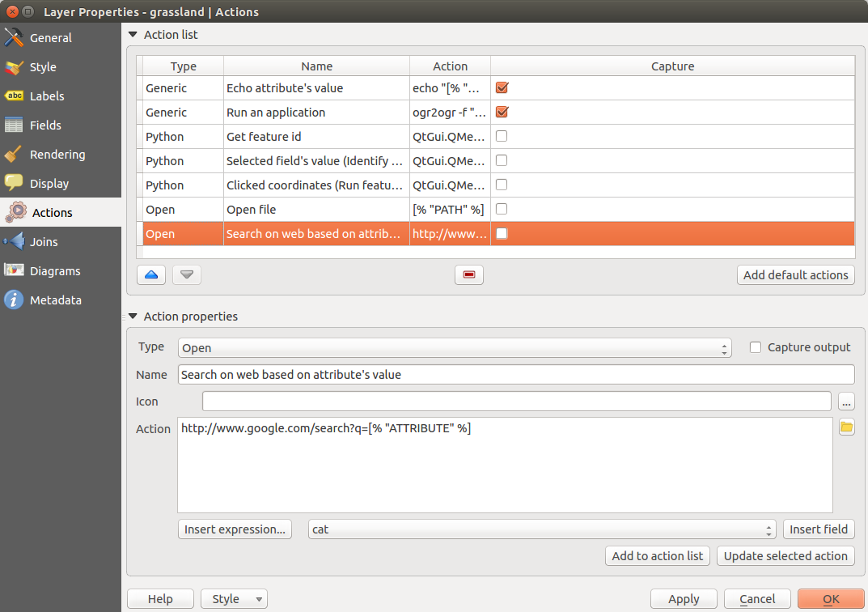The width and height of the screenshot is (868, 612).
Task: Click the Update selected action button
Action: 785,556
